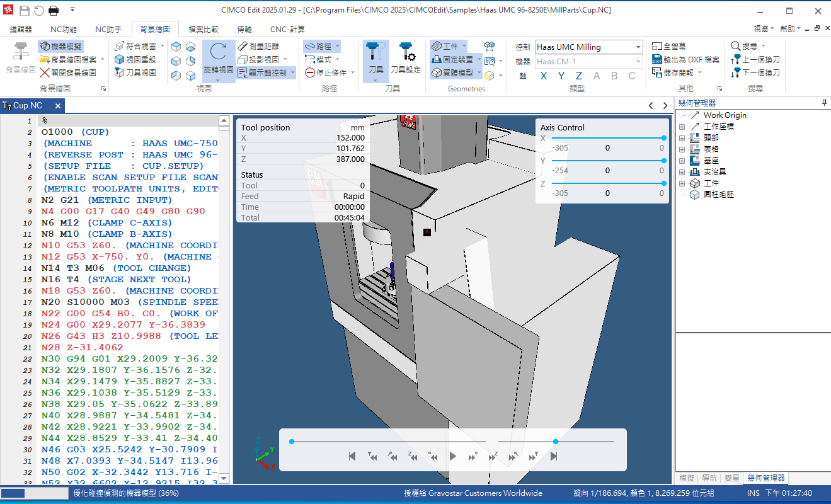Open the 旋轉視圖 rotate view tool

click(x=218, y=61)
